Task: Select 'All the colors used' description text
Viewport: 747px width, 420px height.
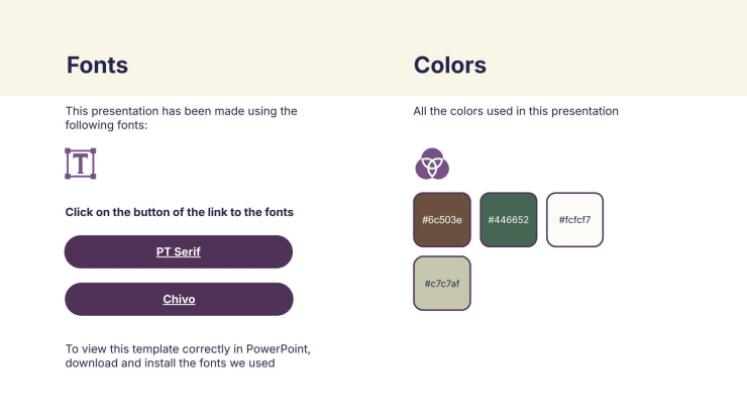Action: point(516,111)
